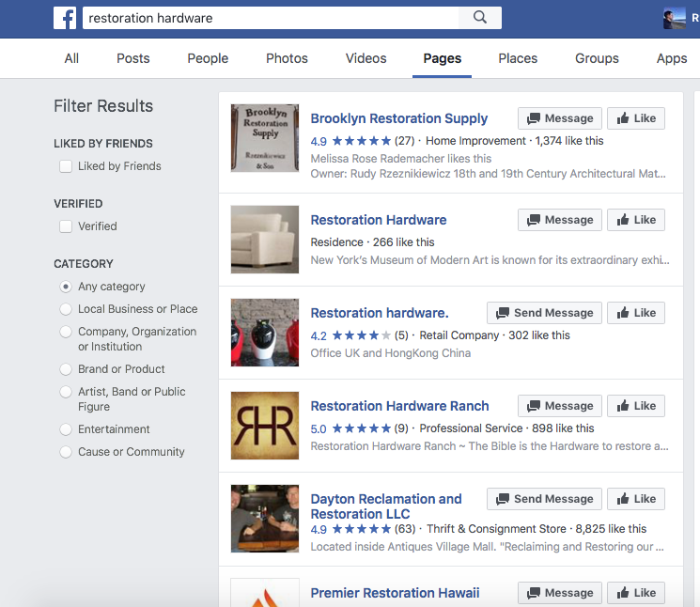Click the search magnifier icon
This screenshot has width=700, height=607.
pos(480,18)
